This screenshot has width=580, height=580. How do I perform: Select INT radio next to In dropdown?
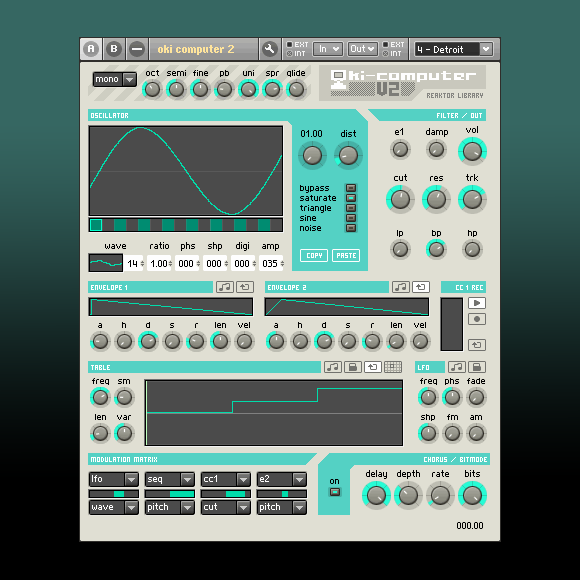(x=290, y=54)
